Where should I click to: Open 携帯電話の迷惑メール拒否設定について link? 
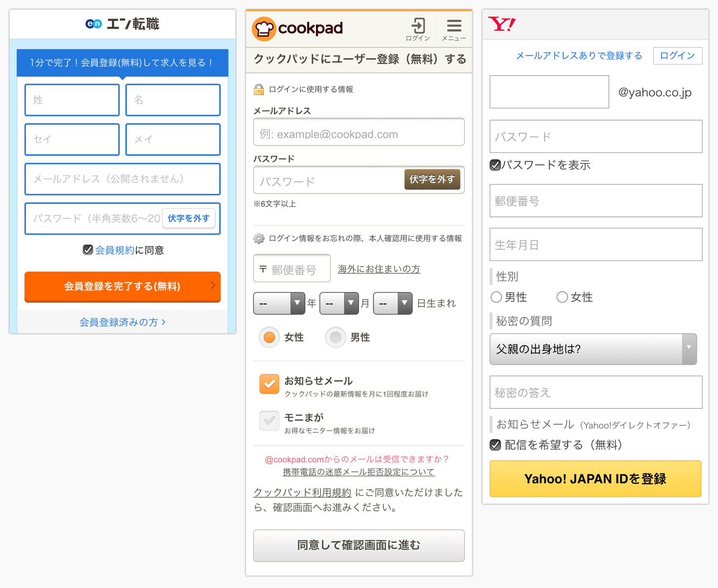click(359, 472)
